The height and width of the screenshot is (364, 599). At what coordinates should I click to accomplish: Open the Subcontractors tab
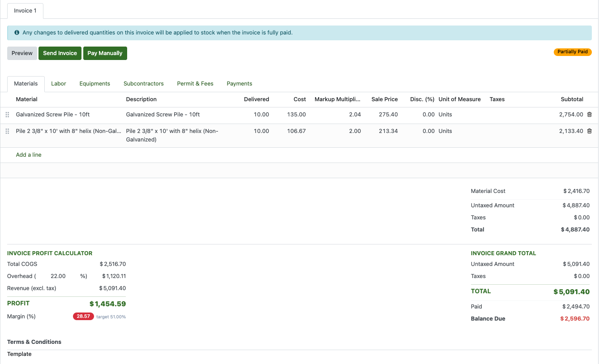pos(144,84)
